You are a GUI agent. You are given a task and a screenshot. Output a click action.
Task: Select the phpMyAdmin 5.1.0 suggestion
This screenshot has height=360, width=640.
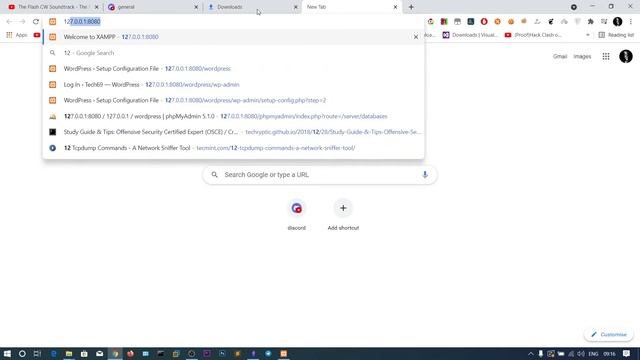pos(233,116)
